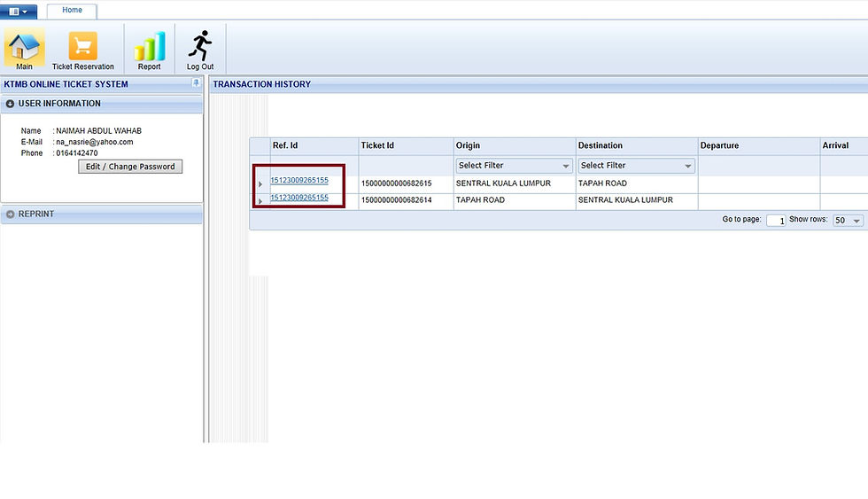Sort by Ref. Id column header
868x499 pixels.
(314, 145)
